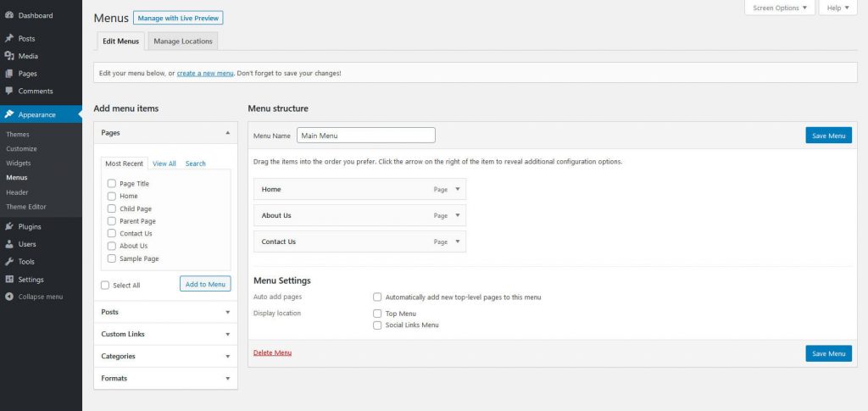Click the Media icon in sidebar
This screenshot has width=868, height=411.
pyautogui.click(x=8, y=56)
